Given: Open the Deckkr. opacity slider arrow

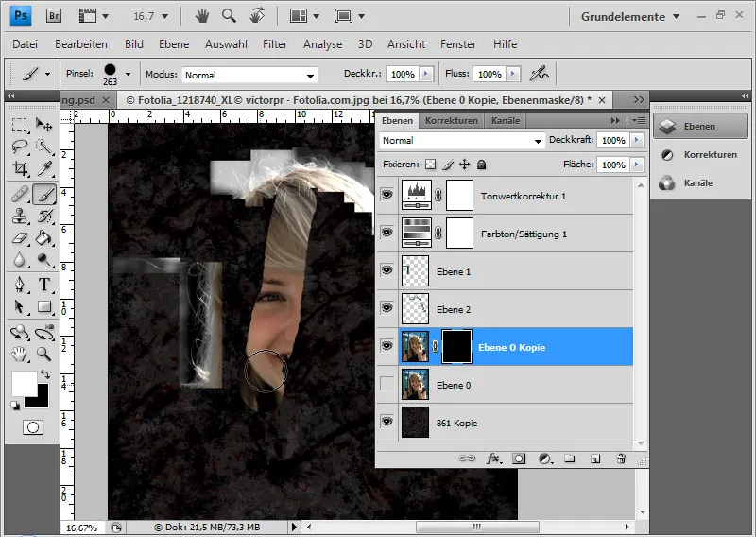Looking at the screenshot, I should click(426, 74).
